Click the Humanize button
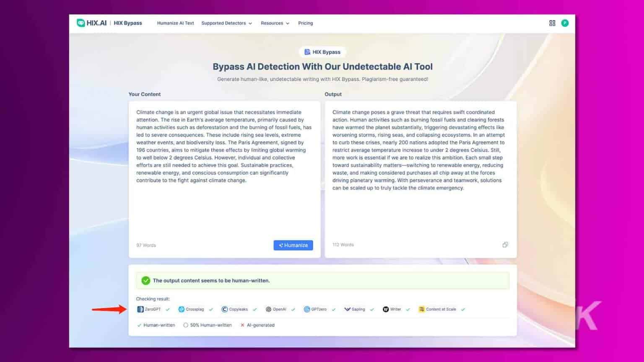Viewport: 644px width, 362px height. pos(293,245)
